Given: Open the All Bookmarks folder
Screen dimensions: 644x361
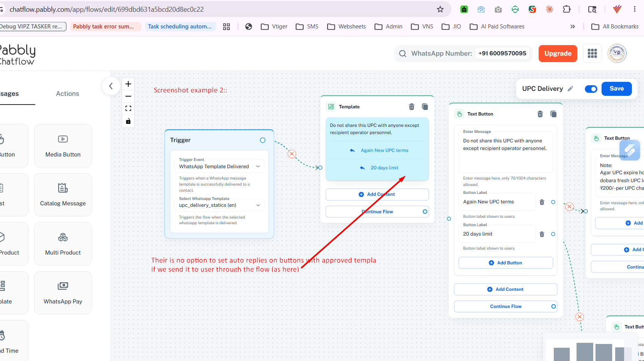Looking at the screenshot, I should (x=615, y=27).
